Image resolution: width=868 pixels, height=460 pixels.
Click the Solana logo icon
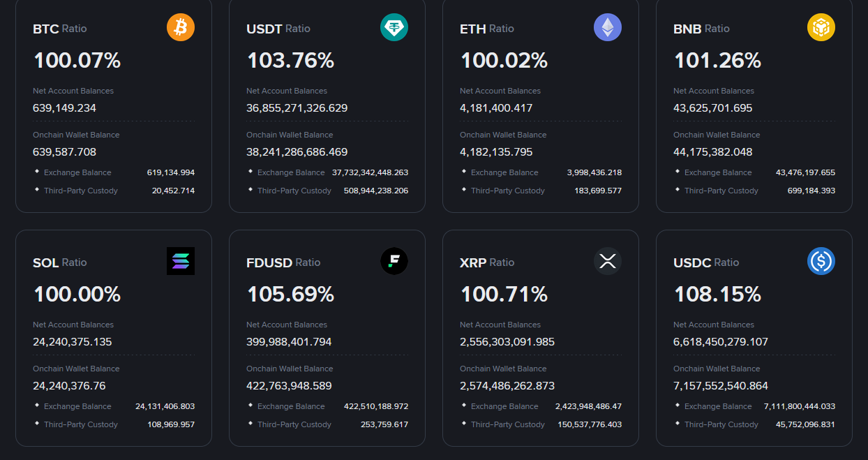[x=181, y=261]
